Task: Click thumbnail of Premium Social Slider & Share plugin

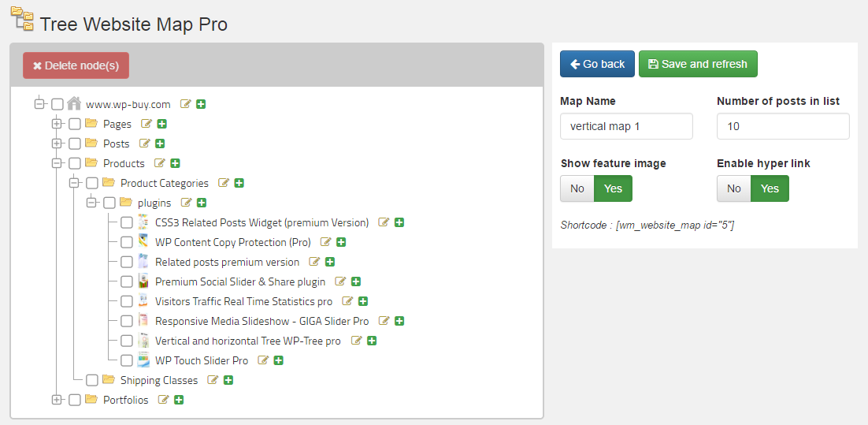Action: 143,281
